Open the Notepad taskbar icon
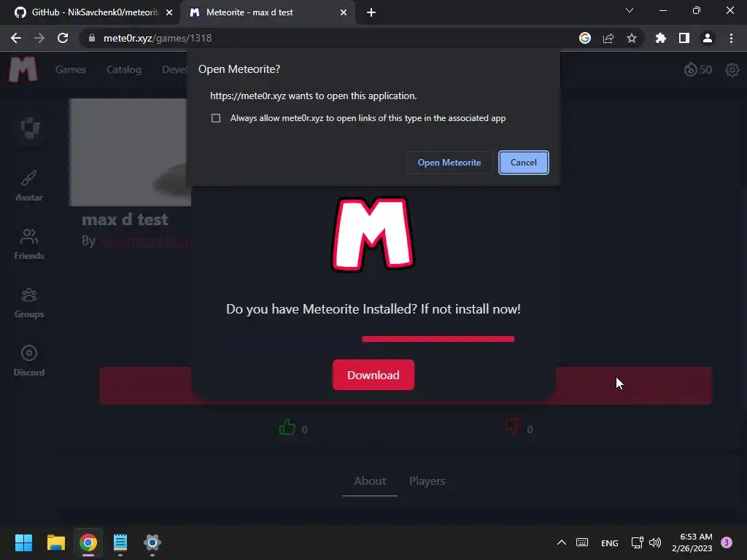 pyautogui.click(x=120, y=542)
